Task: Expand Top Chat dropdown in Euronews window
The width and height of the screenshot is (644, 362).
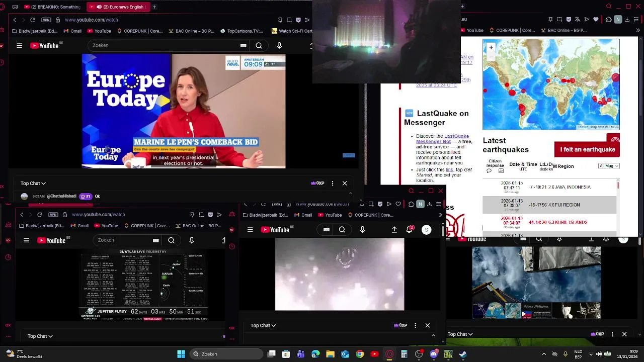Action: [x=33, y=184]
